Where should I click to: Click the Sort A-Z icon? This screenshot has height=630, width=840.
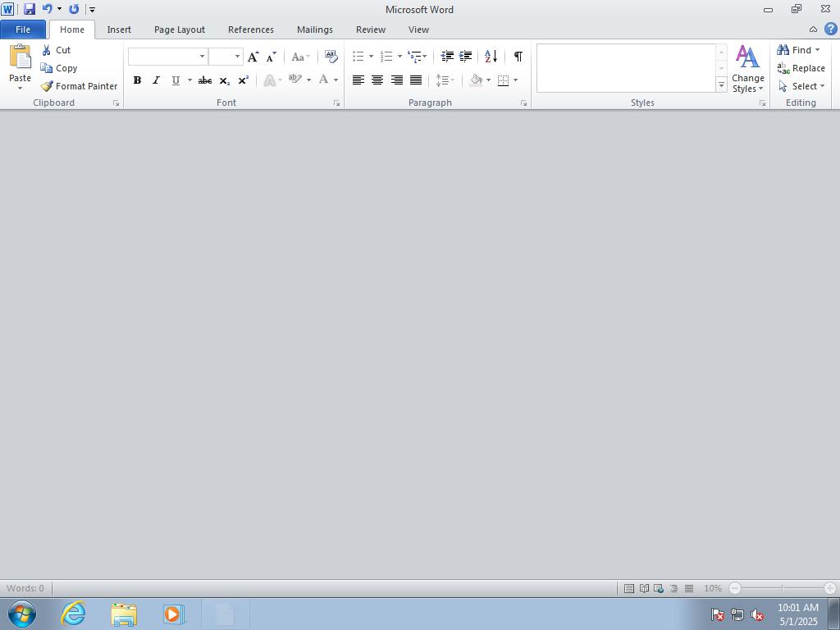[491, 57]
